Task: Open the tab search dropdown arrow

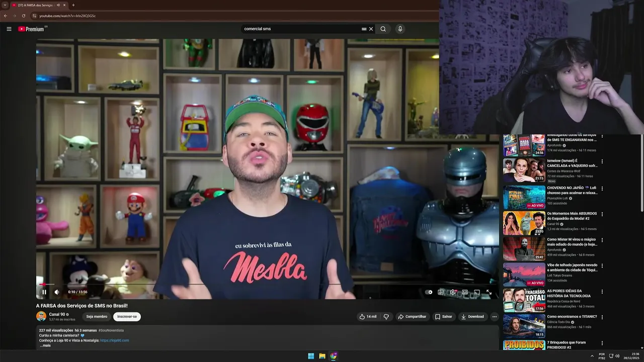Action: [x=5, y=5]
